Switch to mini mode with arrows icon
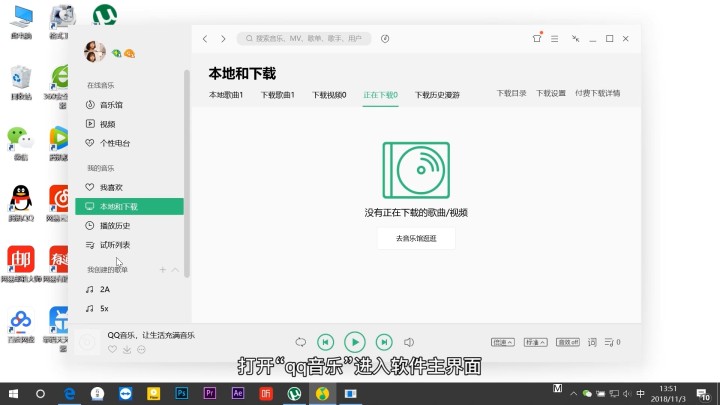The height and width of the screenshot is (405, 720). point(575,39)
